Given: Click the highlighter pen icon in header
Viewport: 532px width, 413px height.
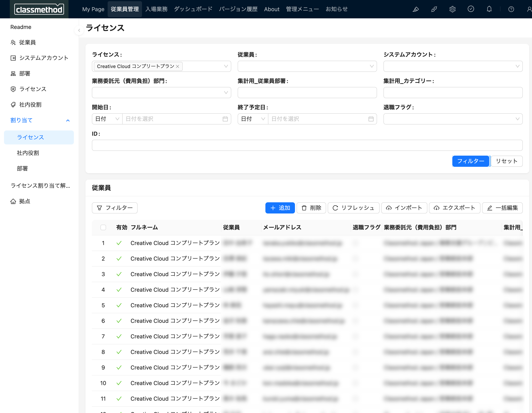Looking at the screenshot, I should click(x=416, y=9).
